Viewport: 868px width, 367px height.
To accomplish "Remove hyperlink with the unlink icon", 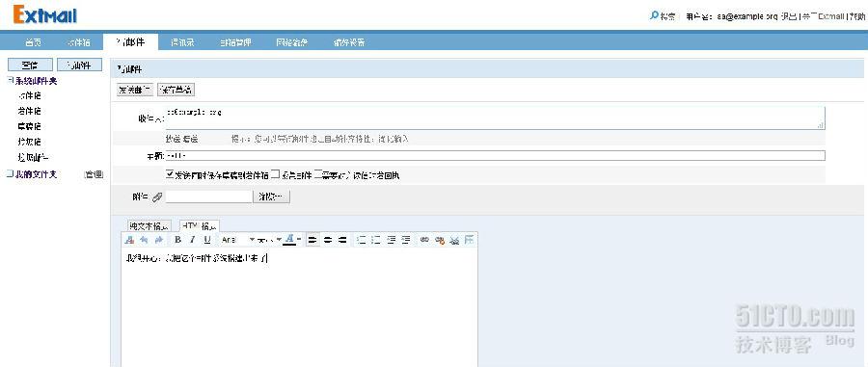I will coord(440,240).
